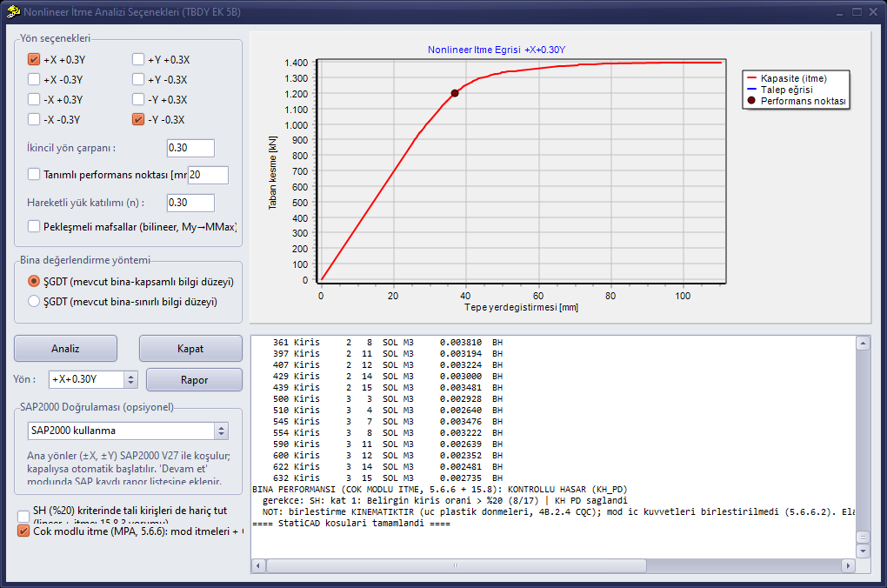The image size is (887, 588).
Task: Click the Kapat button
Action: click(x=190, y=349)
